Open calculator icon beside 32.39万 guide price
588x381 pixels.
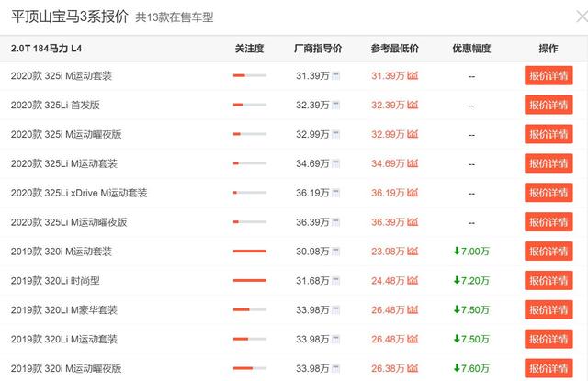point(335,105)
